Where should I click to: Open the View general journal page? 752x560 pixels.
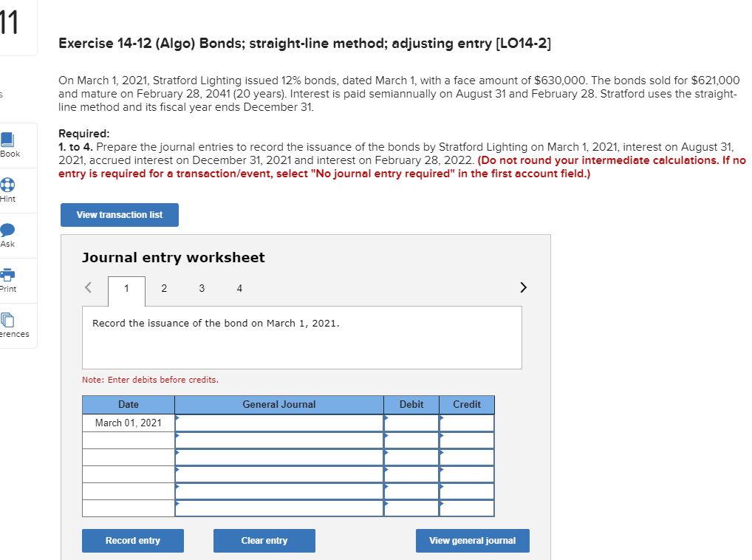coord(472,540)
